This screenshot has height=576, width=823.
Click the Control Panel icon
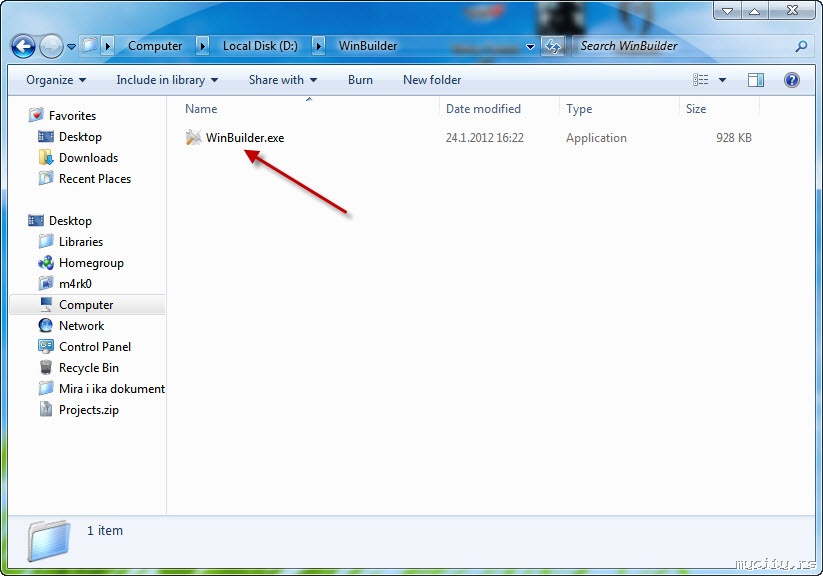(46, 346)
